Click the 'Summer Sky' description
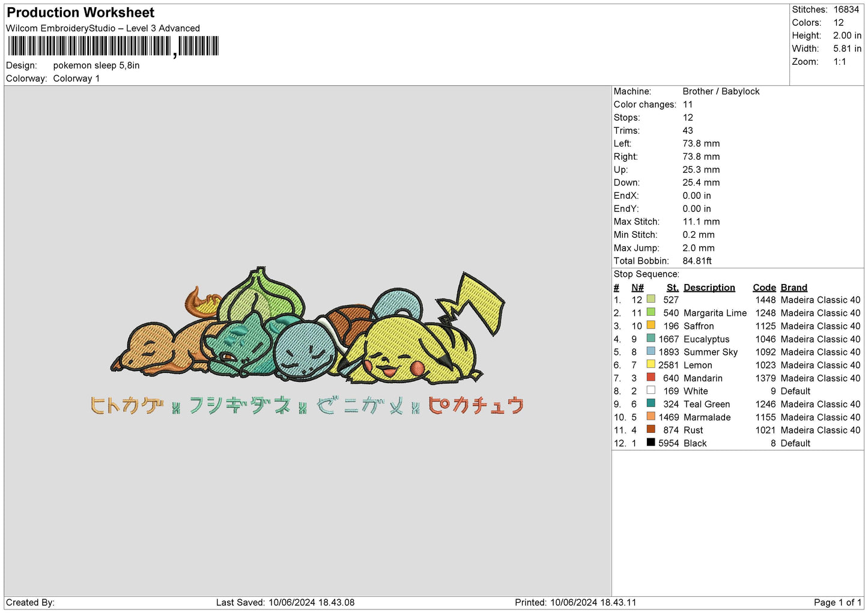This screenshot has width=868, height=613. click(x=711, y=352)
